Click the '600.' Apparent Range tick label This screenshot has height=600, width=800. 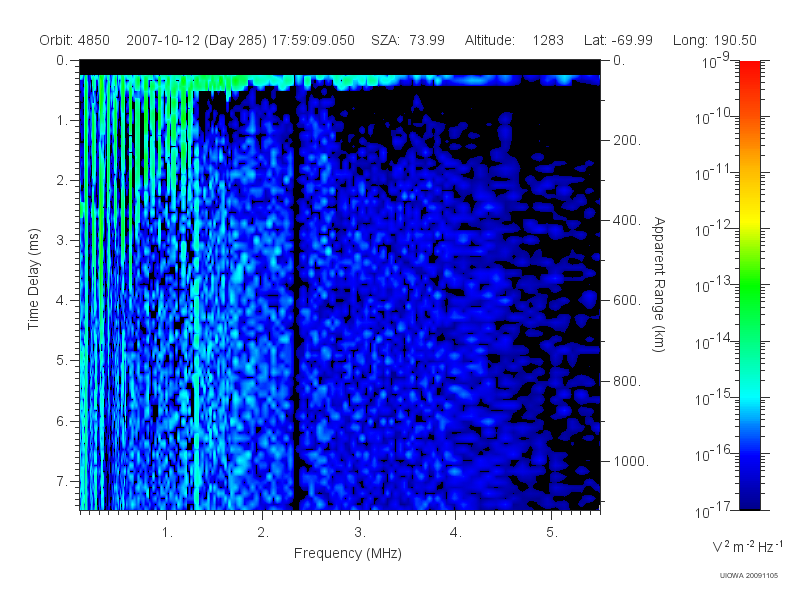(x=627, y=301)
